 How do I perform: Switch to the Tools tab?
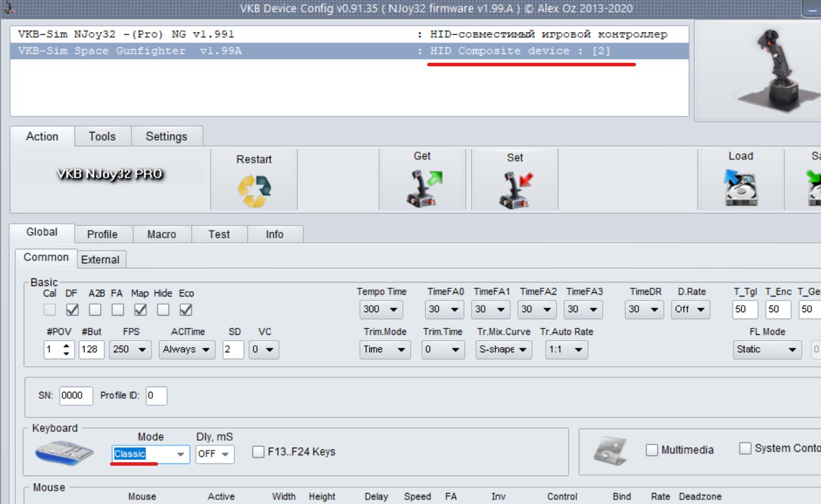[x=102, y=137]
